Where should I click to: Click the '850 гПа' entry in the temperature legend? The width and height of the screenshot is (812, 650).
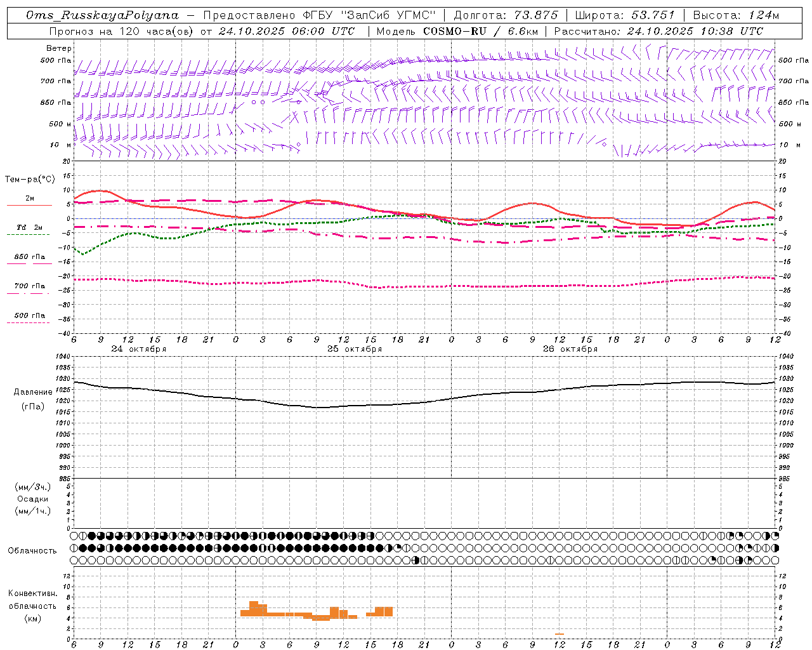tap(29, 257)
